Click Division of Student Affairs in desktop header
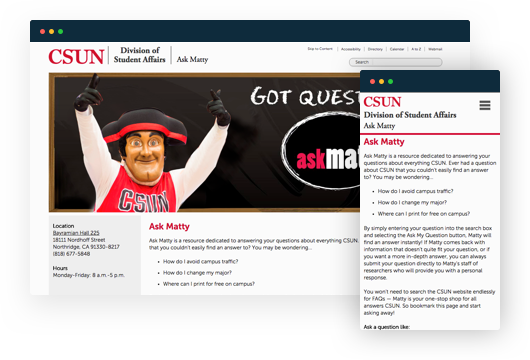 [x=140, y=55]
